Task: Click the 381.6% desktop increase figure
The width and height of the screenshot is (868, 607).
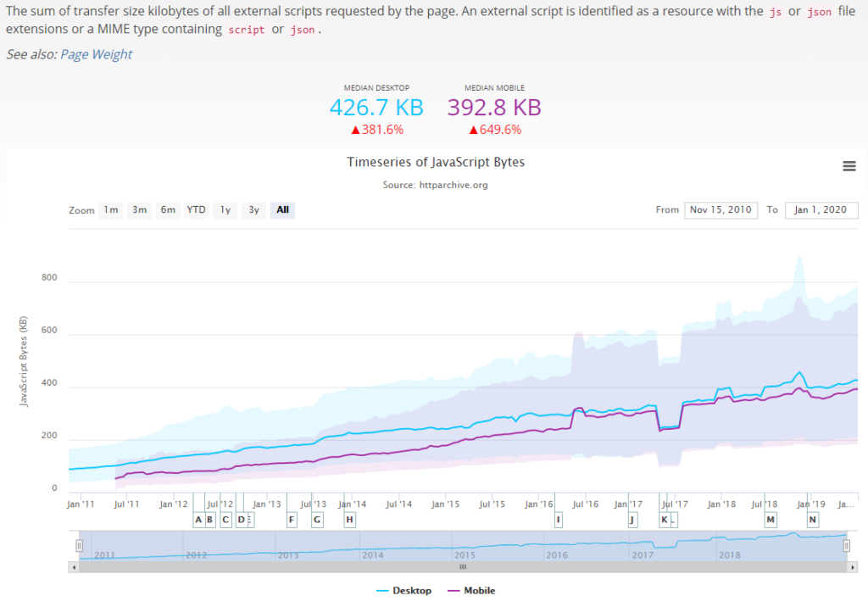Action: tap(377, 130)
